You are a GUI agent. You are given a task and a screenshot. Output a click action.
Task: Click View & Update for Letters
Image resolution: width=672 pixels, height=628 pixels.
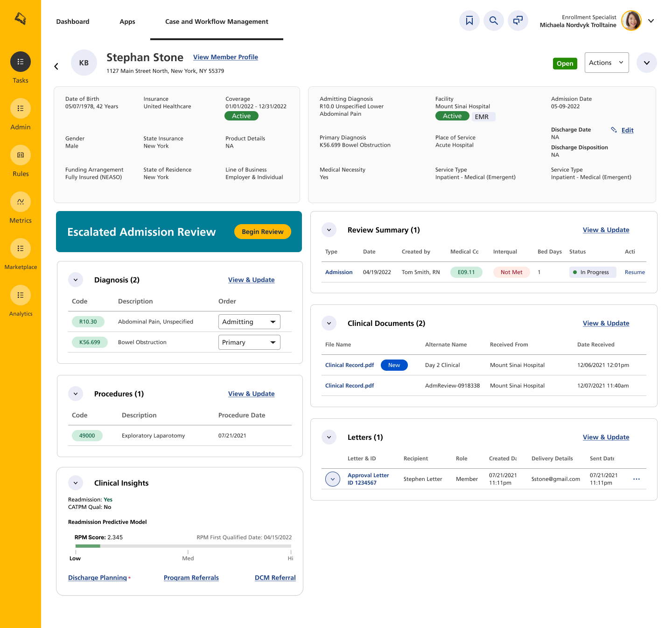[606, 437]
